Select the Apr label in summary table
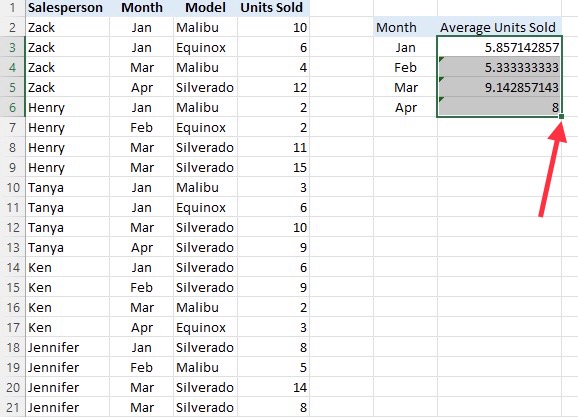This screenshot has width=578, height=417. 405,107
